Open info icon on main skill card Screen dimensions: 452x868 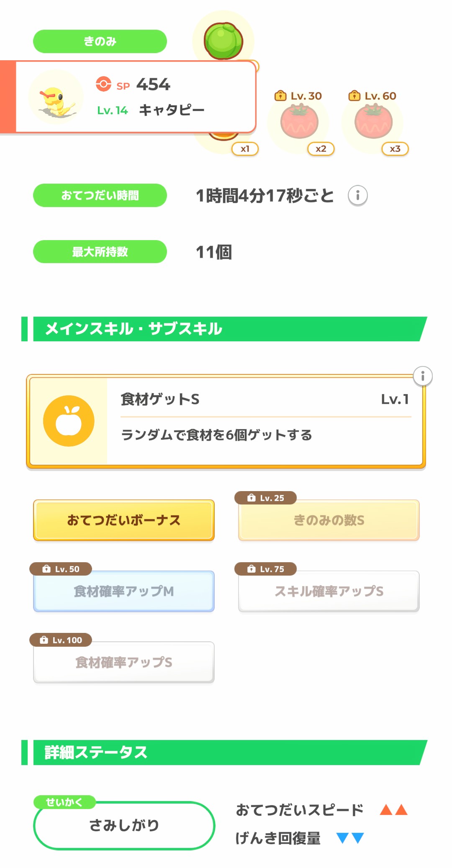point(422,376)
